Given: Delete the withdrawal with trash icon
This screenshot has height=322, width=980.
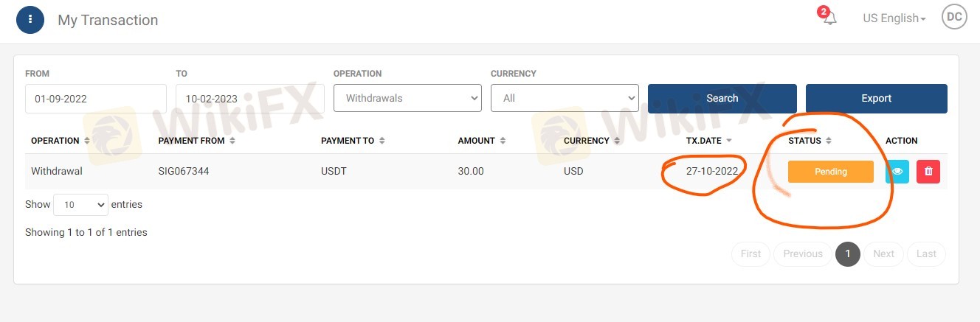Looking at the screenshot, I should coord(928,172).
